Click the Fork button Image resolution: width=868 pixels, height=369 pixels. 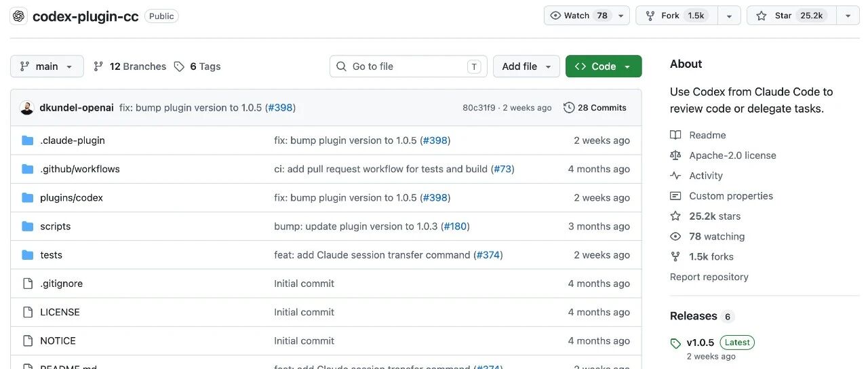[677, 16]
